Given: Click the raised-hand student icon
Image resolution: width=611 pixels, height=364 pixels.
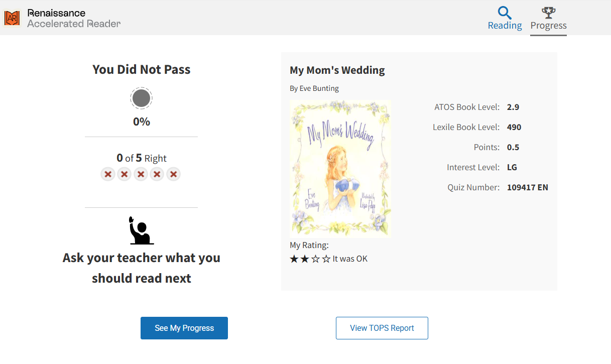Looking at the screenshot, I should [141, 230].
